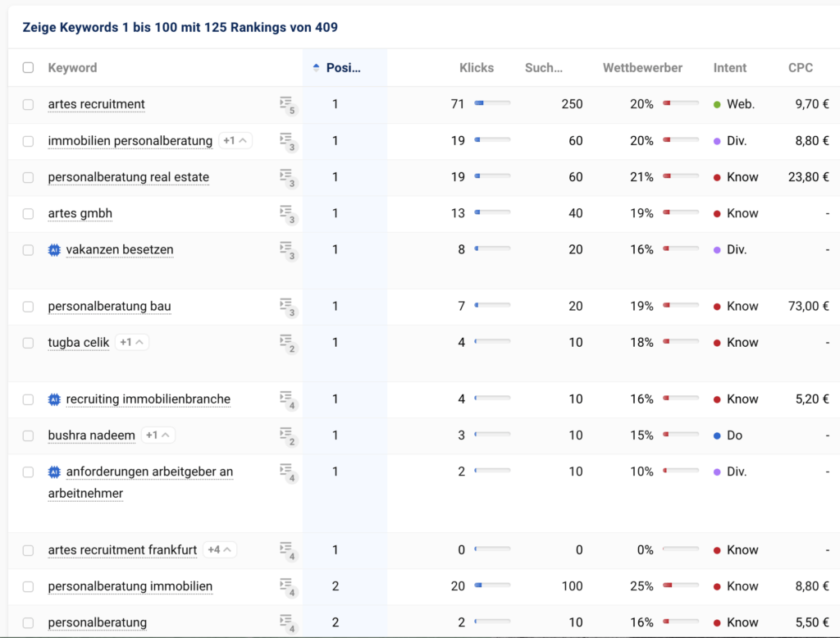Click the Position sort arrow icon
840x638 pixels.
[x=316, y=67]
